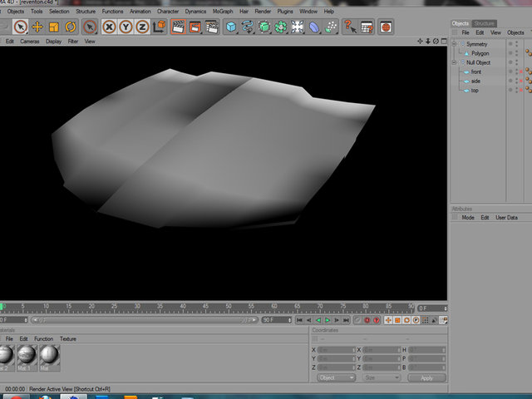Select the top object in the tree
This screenshot has width=532, height=399.
click(x=475, y=91)
